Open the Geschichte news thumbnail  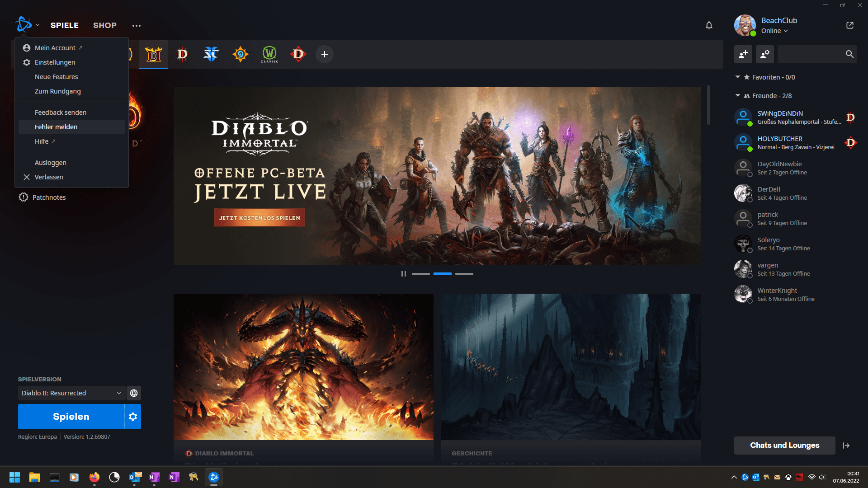pos(571,367)
